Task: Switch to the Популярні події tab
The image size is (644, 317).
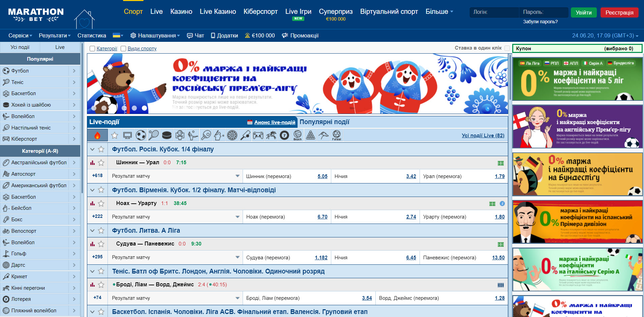Action: [325, 122]
